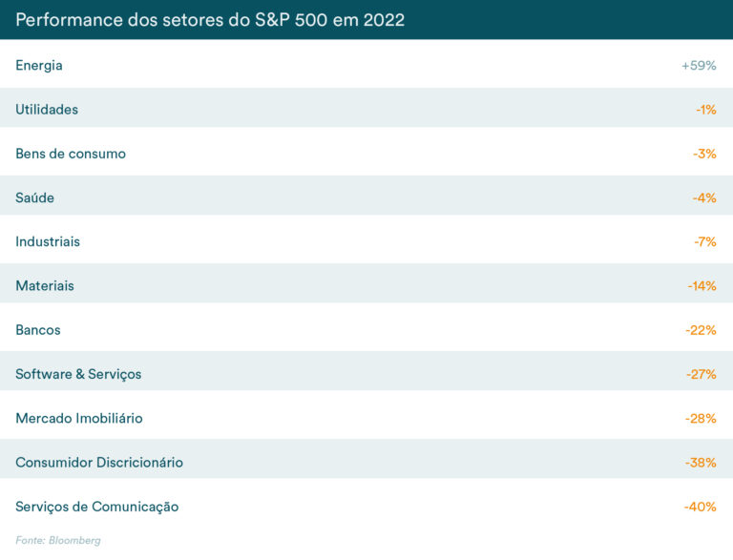Select the Bancos row label
This screenshot has height=560, width=733.
pos(38,330)
